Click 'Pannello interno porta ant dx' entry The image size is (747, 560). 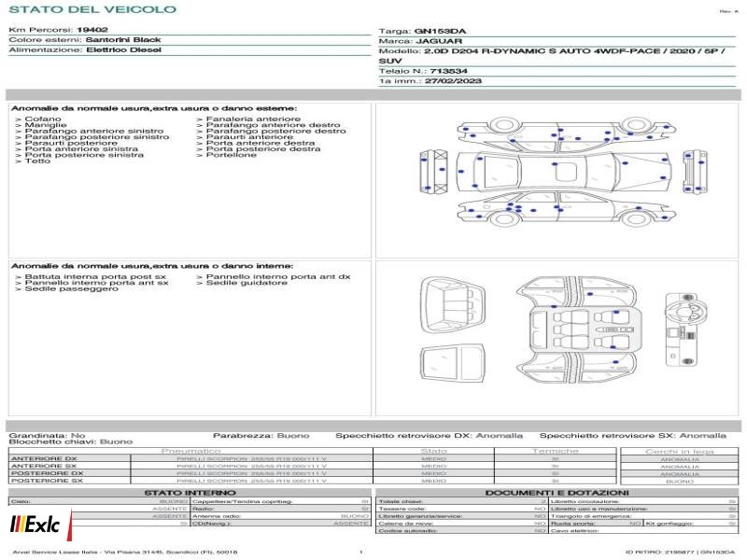coord(278,276)
